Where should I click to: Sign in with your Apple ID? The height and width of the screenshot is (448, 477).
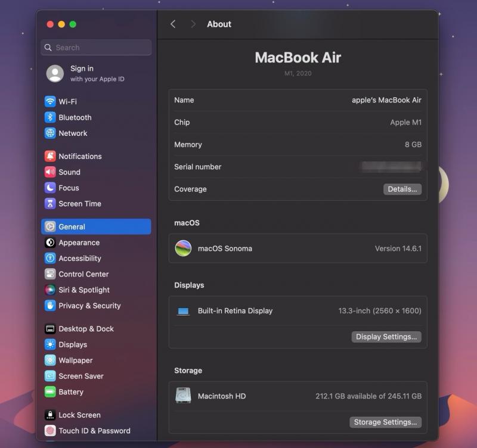pyautogui.click(x=96, y=73)
